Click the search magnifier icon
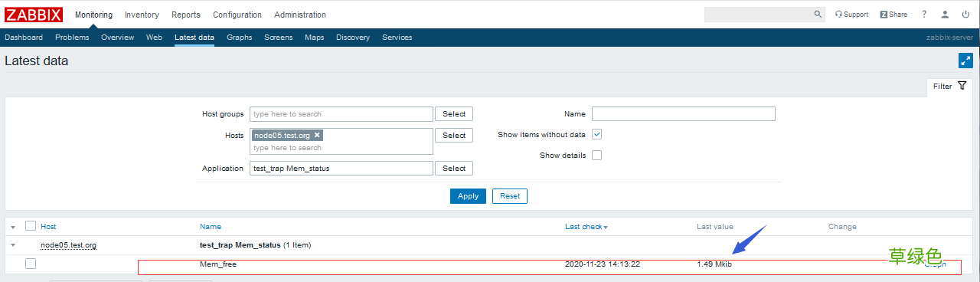The image size is (980, 282). (x=818, y=15)
